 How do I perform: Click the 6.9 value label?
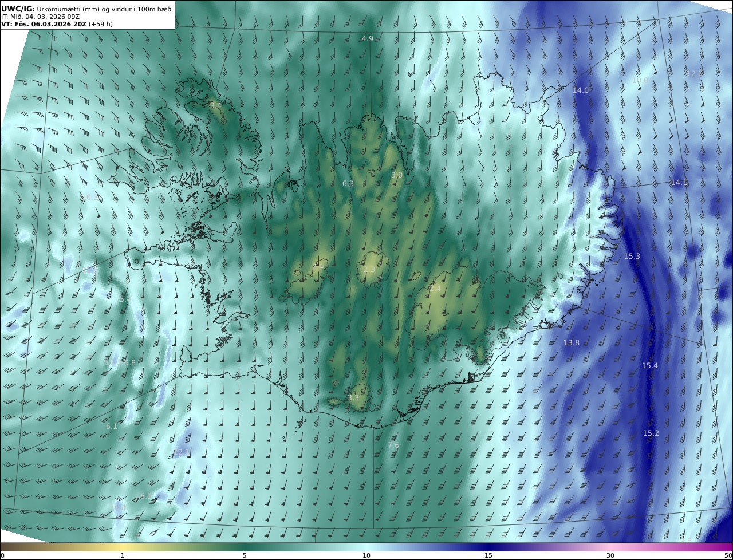(x=147, y=496)
